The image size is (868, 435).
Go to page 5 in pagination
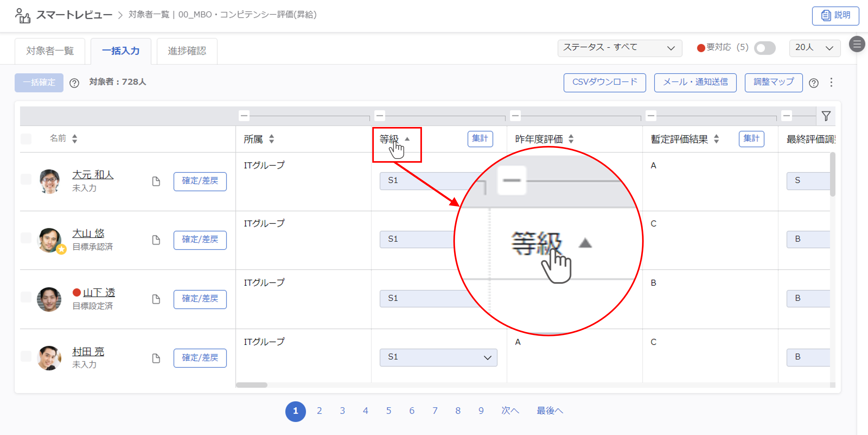click(388, 411)
